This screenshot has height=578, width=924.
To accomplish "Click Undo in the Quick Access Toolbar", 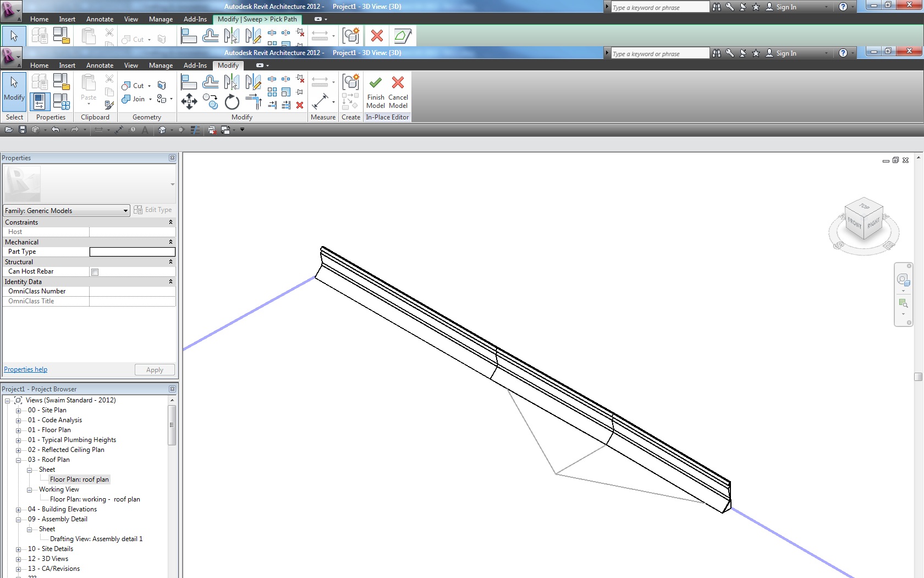I will pyautogui.click(x=55, y=130).
